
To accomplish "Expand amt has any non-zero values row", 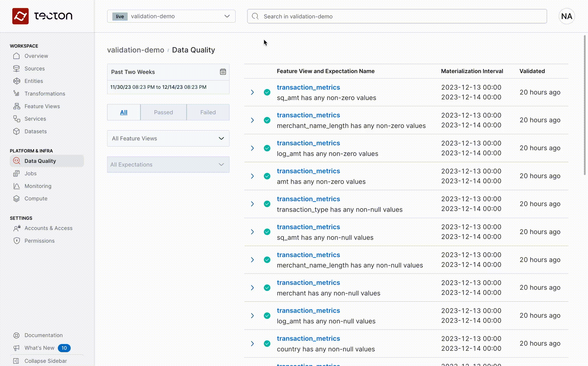I will 252,176.
